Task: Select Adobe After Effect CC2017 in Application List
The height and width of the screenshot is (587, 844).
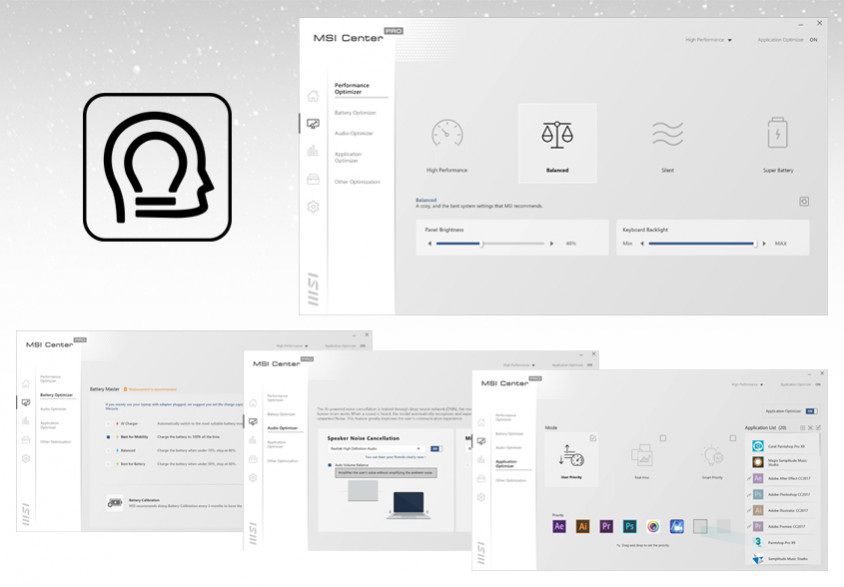Action: [x=782, y=478]
